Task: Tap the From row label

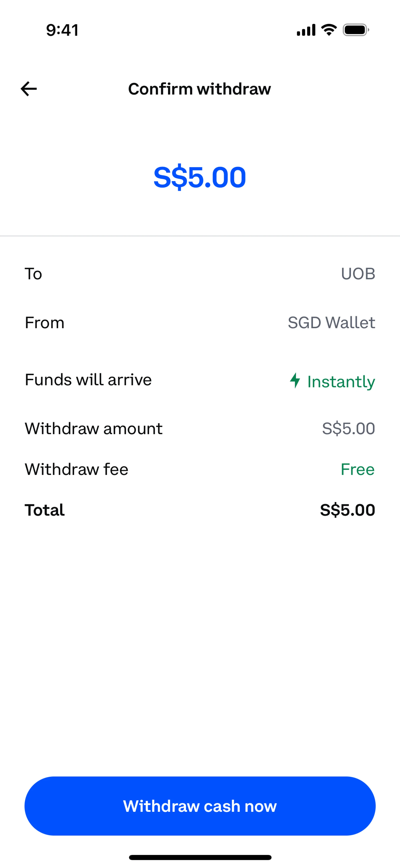Action: 44,322
